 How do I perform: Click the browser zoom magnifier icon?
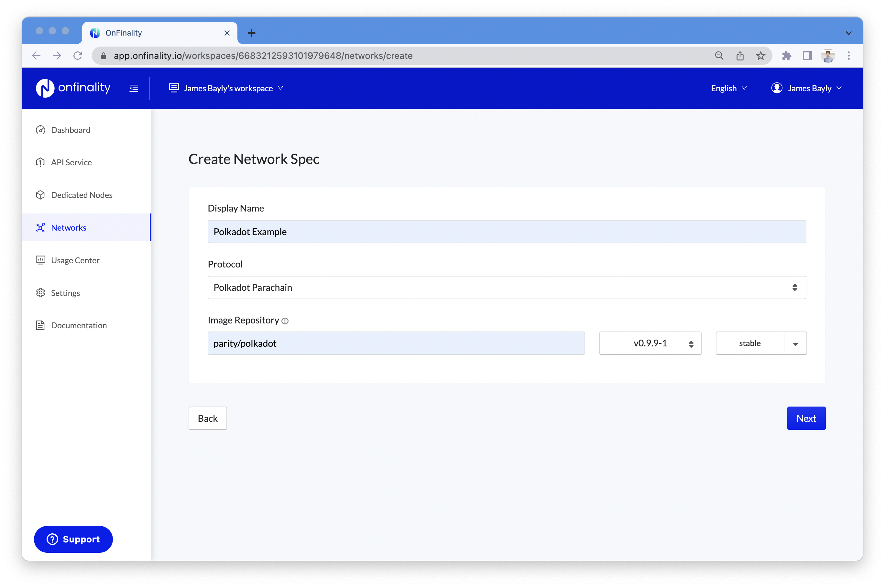(x=719, y=56)
